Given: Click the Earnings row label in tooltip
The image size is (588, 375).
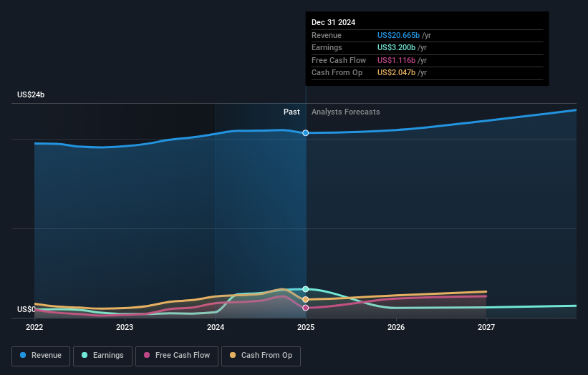Looking at the screenshot, I should [327, 47].
